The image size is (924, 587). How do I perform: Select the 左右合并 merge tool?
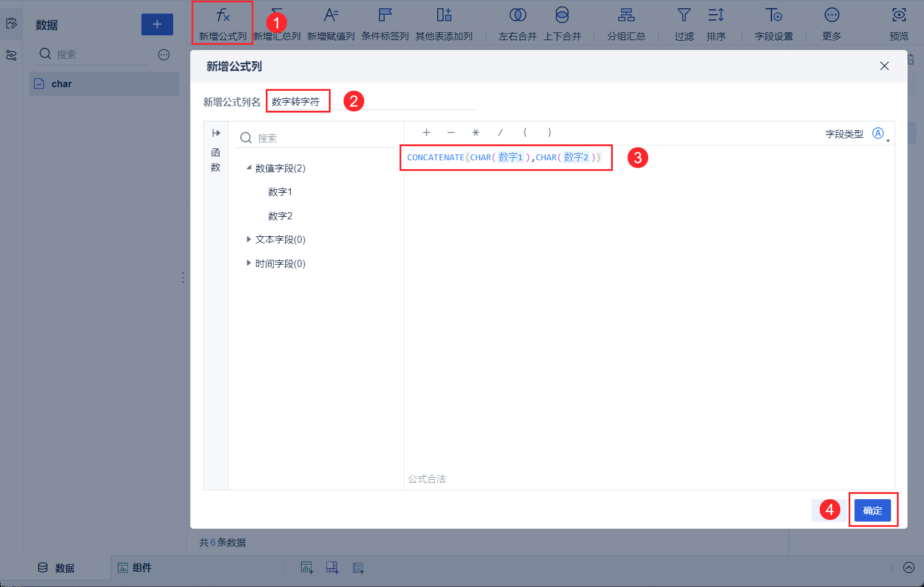pos(517,24)
